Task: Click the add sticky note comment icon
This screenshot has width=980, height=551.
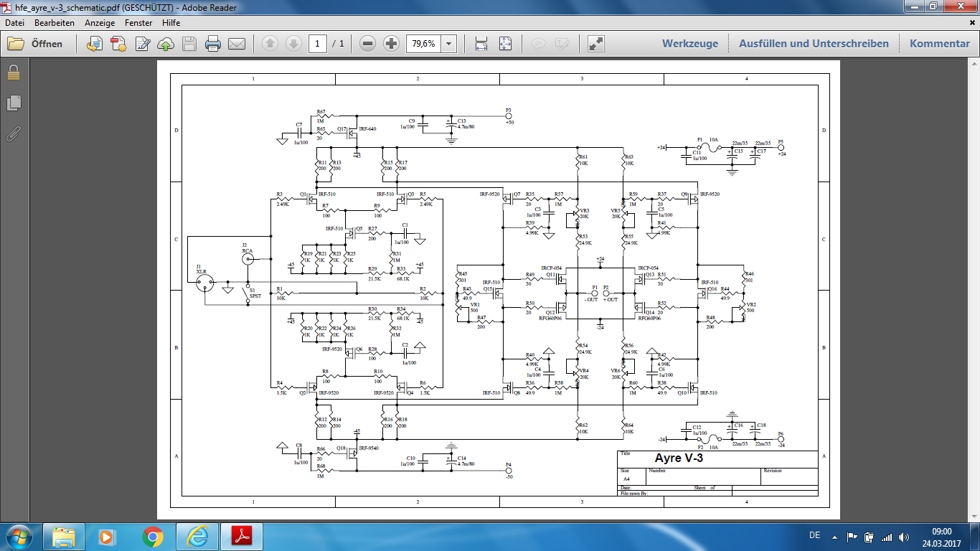Action: coord(538,44)
